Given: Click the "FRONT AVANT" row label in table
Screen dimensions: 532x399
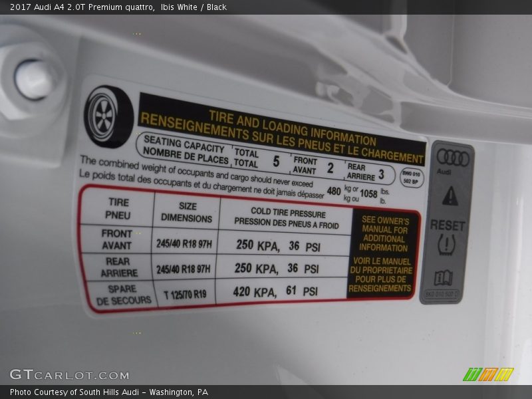Looking at the screenshot, I should point(117,239).
